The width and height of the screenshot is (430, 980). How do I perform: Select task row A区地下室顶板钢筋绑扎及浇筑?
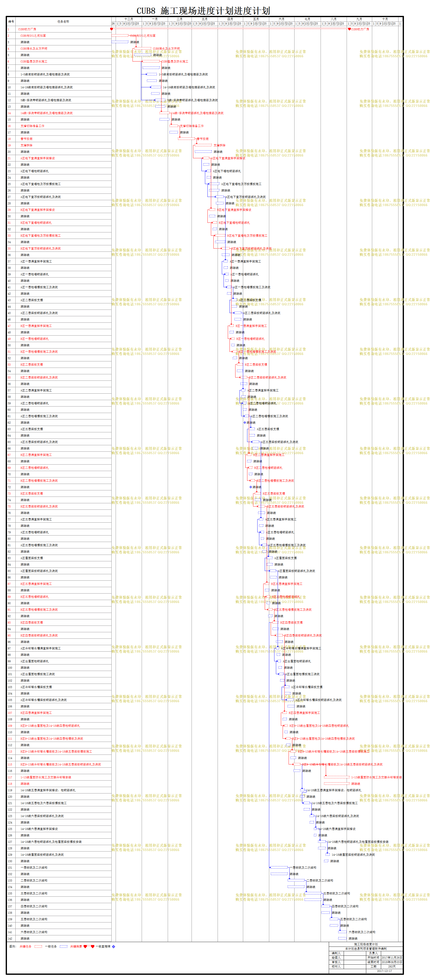pos(59,197)
